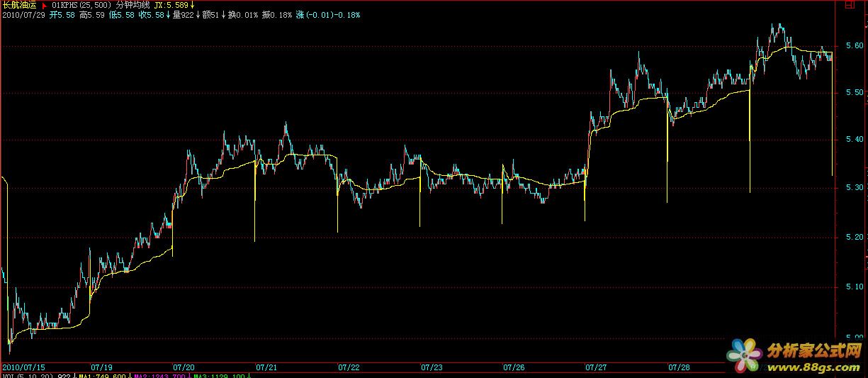This screenshot has width=868, height=378.
Task: Select the 07/22 date on the time axis
Action: coord(349,367)
